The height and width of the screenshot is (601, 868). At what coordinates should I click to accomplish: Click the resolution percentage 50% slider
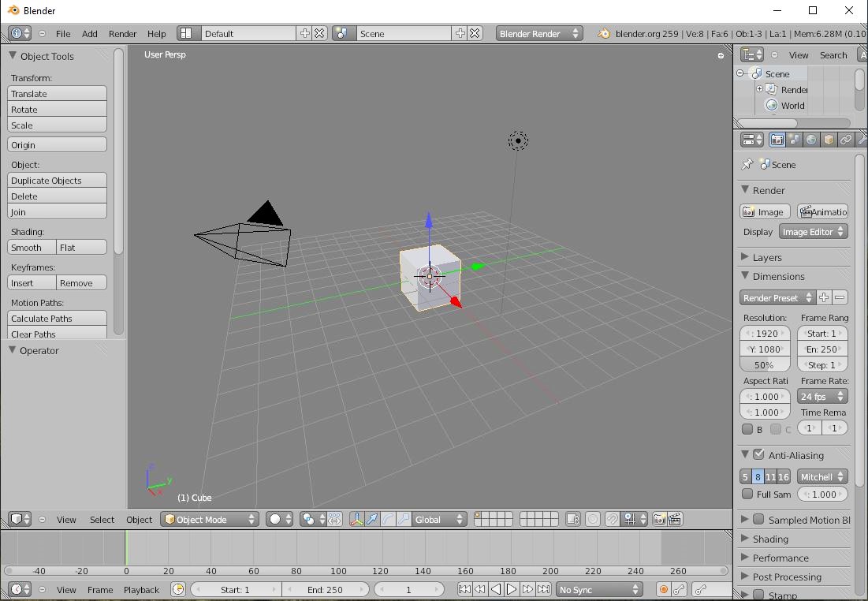coord(765,364)
